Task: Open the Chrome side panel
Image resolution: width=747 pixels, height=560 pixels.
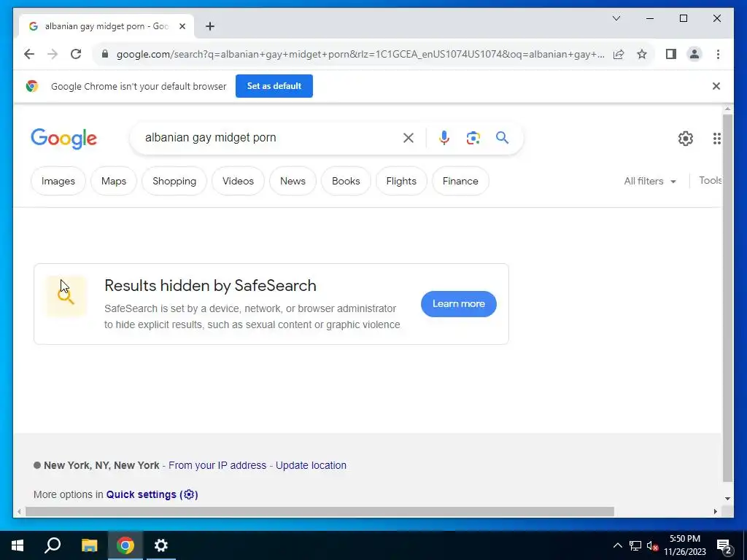Action: tap(671, 54)
